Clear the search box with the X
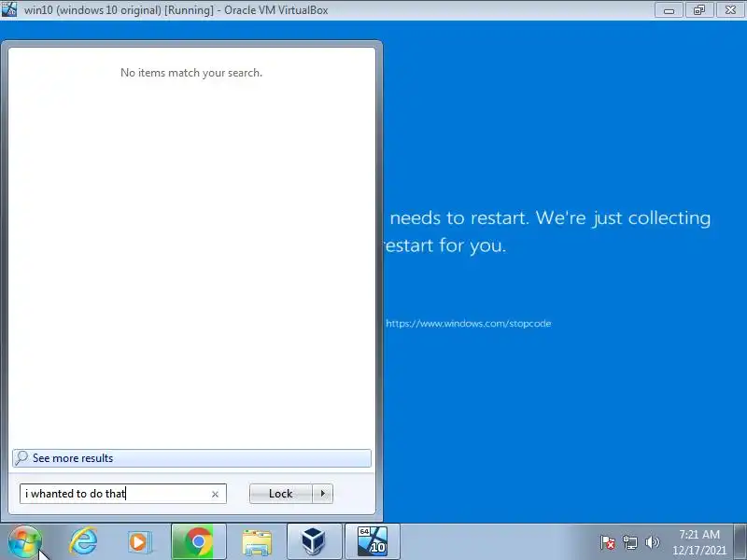 coord(215,495)
